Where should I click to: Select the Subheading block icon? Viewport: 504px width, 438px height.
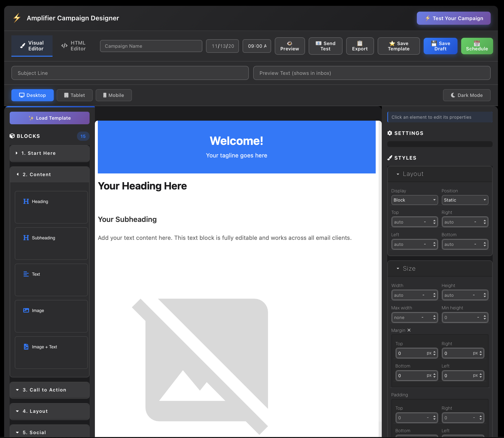(x=26, y=238)
